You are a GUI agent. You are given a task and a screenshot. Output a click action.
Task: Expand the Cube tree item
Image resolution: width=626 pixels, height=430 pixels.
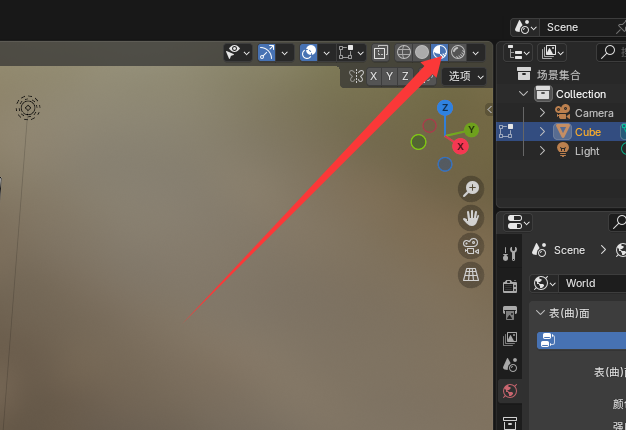click(542, 131)
